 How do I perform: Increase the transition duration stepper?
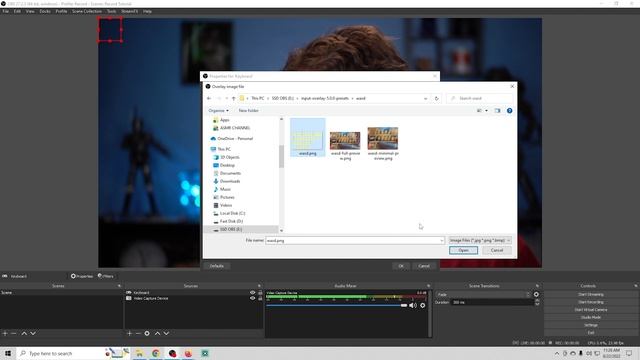point(536,300)
